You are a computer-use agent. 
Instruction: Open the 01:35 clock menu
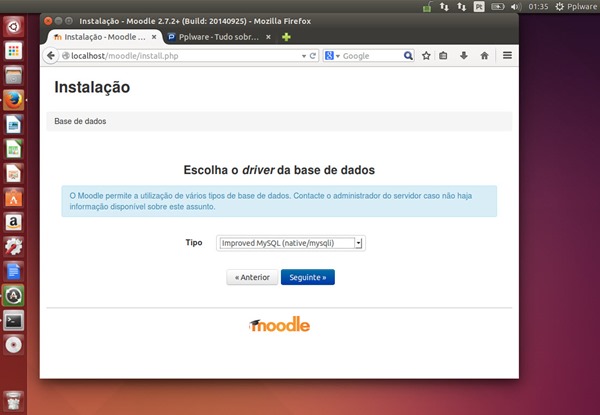(x=538, y=7)
